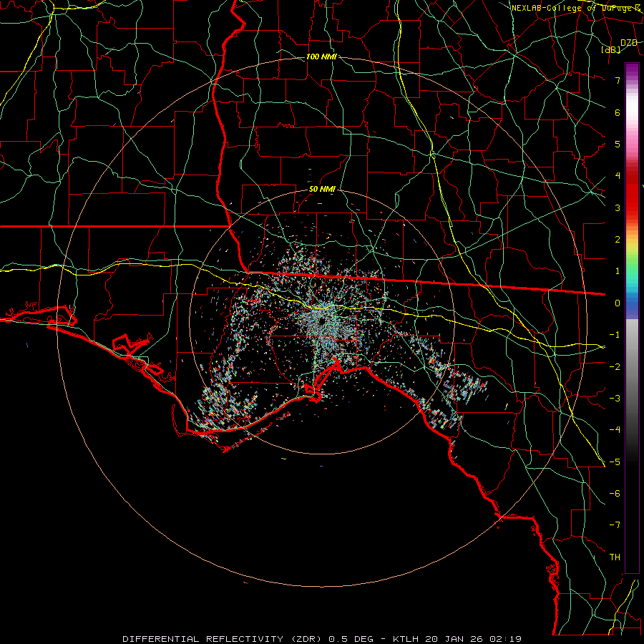Click the "DZB" scale title

(629, 43)
